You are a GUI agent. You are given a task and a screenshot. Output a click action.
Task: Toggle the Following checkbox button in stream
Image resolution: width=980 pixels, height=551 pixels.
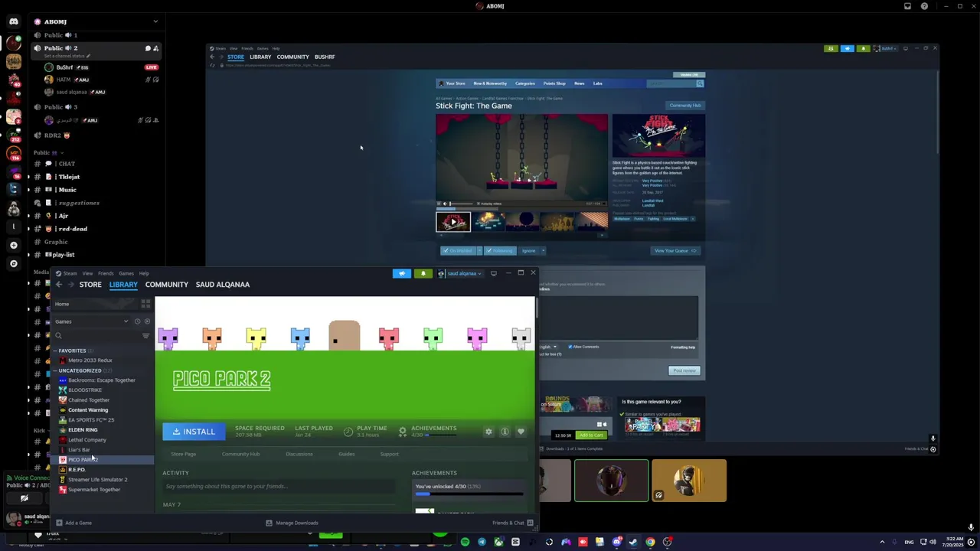coord(500,250)
